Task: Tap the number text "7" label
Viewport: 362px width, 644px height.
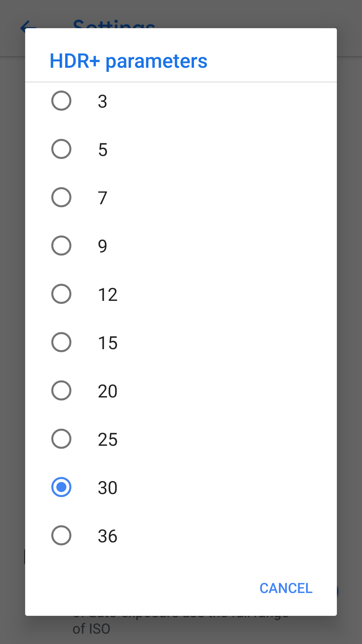Action: 103,198
